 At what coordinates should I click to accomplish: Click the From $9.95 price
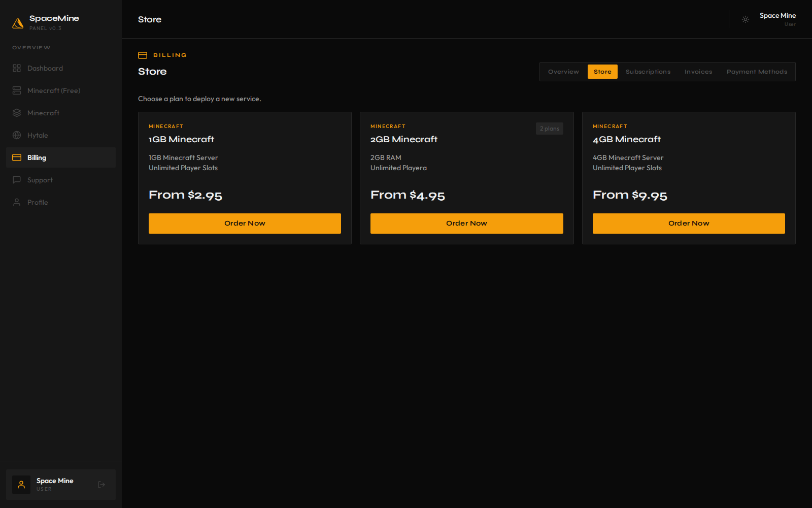[630, 195]
